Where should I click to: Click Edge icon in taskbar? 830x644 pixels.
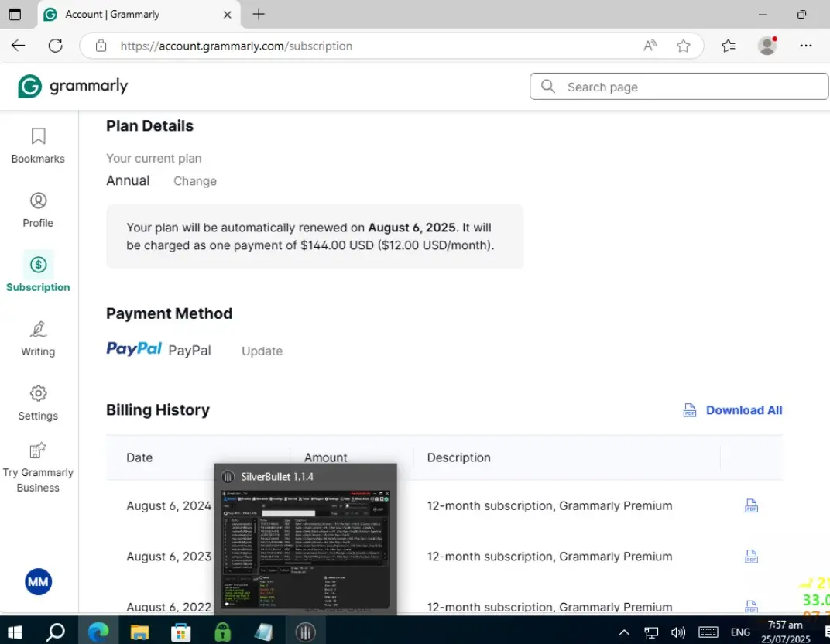98,632
